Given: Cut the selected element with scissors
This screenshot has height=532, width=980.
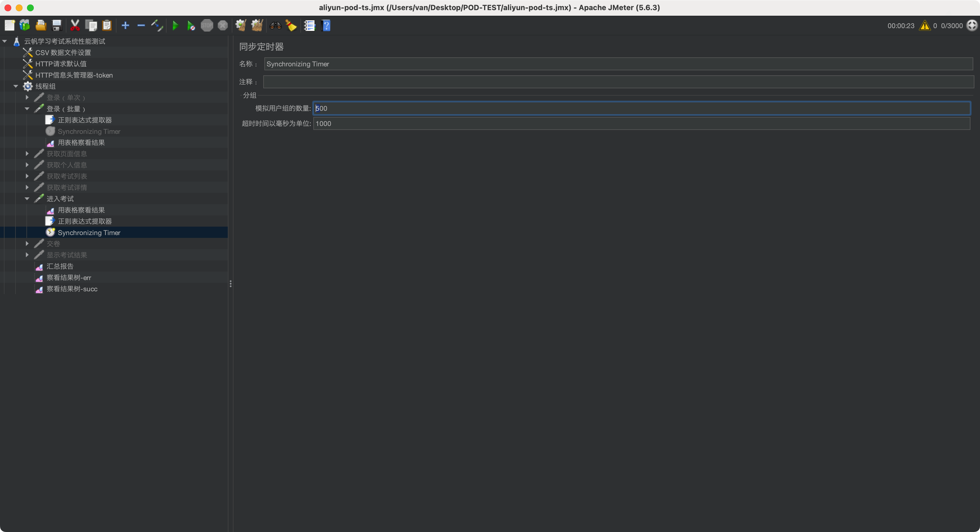Looking at the screenshot, I should 75,26.
